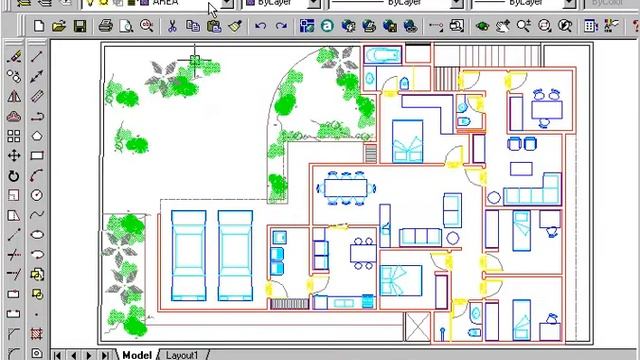
Task: Select the Rotate tool
Action: (x=14, y=176)
